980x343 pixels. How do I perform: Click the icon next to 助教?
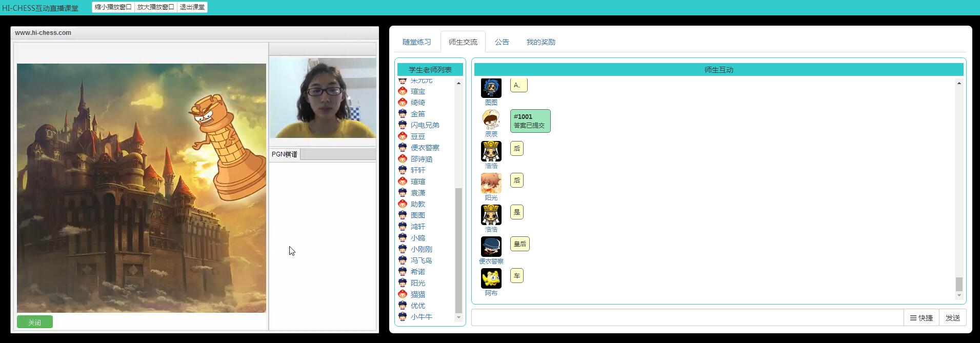[403, 204]
